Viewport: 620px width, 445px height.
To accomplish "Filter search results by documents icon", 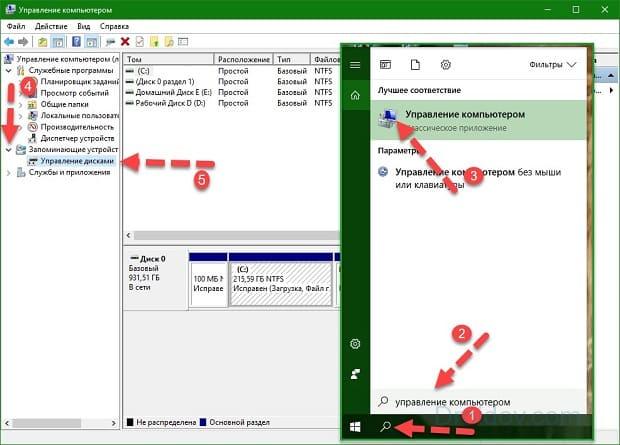I will click(415, 64).
